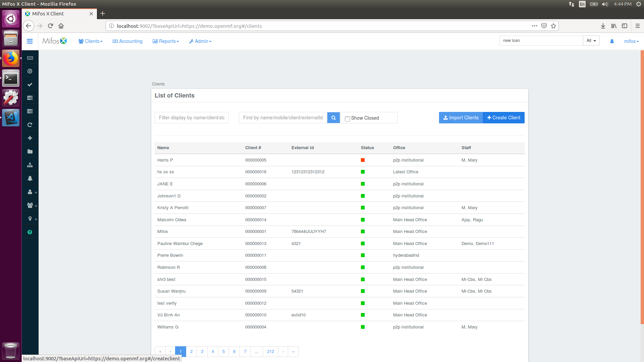This screenshot has height=362, width=644.
Task: Select the checker inbox checkmark icon
Action: pyautogui.click(x=30, y=84)
